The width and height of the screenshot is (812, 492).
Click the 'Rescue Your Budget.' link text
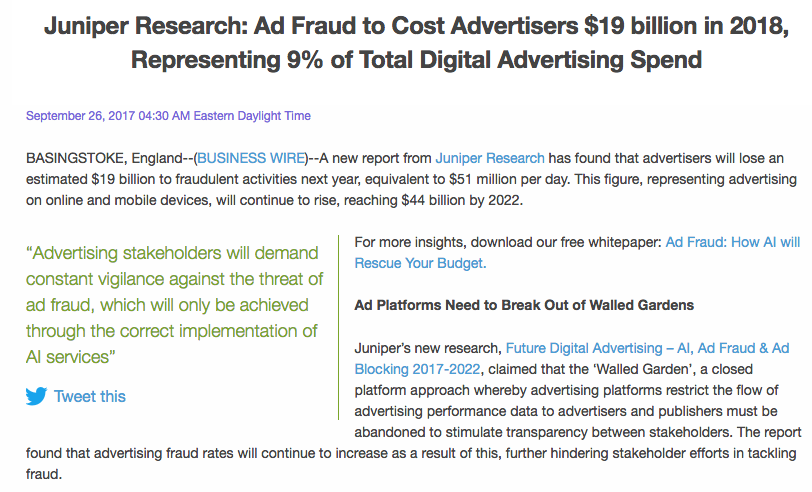click(x=420, y=263)
